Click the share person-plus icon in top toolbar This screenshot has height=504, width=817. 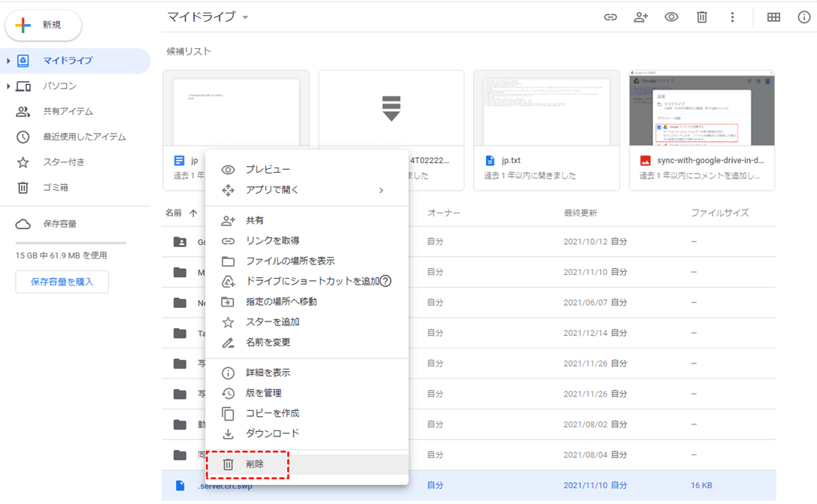pos(640,17)
